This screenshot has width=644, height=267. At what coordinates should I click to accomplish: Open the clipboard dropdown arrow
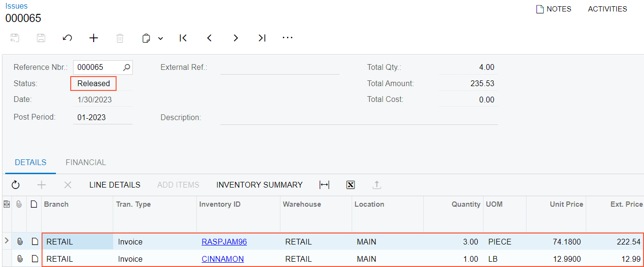click(161, 38)
